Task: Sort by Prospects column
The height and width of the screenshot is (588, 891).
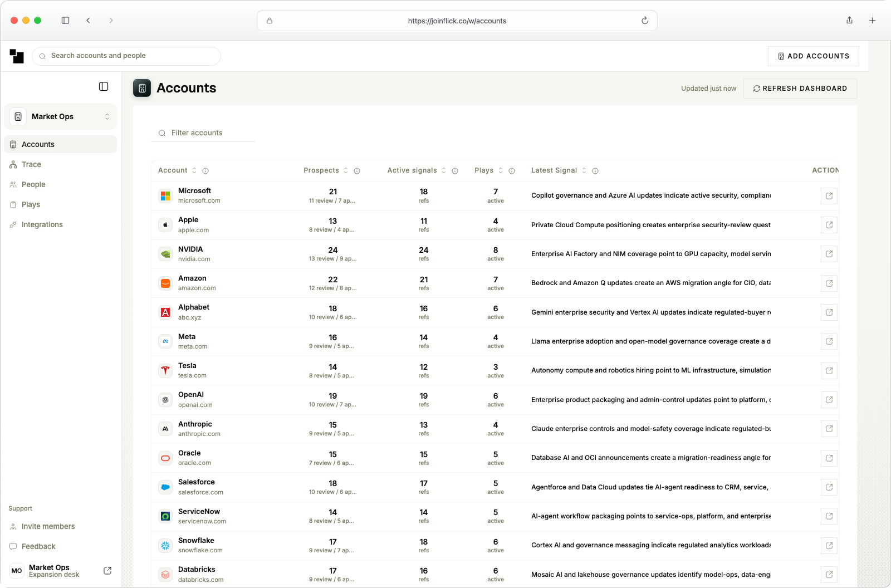Action: pos(346,171)
